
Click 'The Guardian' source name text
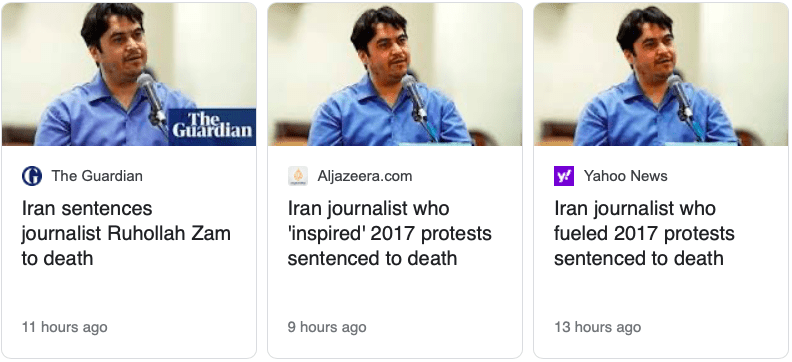coord(97,176)
